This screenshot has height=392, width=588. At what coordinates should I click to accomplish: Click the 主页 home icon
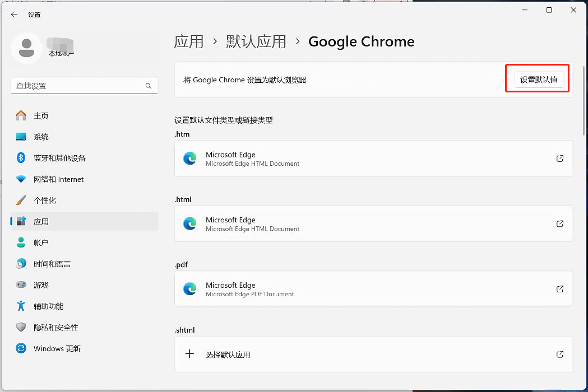tap(21, 115)
